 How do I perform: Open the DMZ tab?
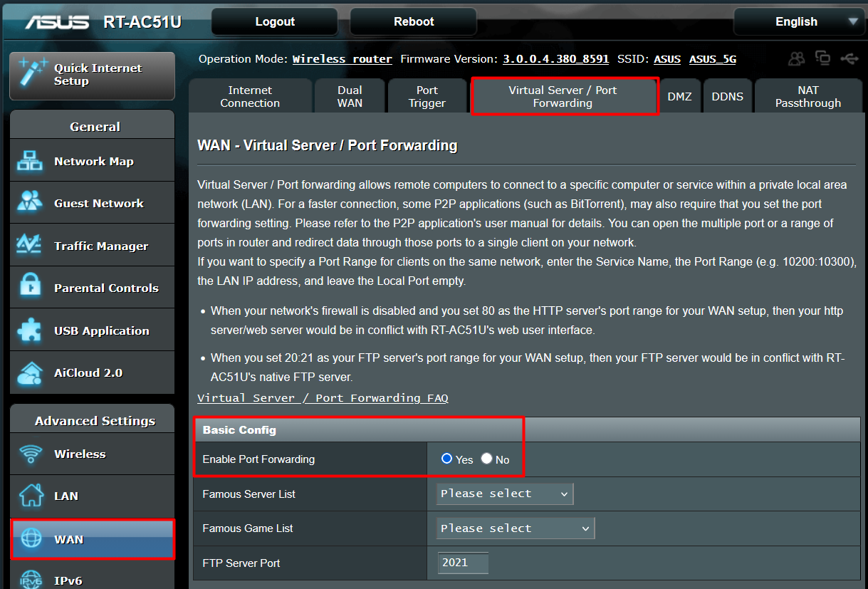point(679,96)
